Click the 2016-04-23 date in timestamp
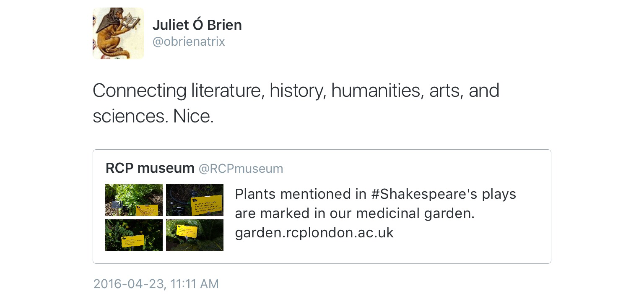 pos(128,284)
